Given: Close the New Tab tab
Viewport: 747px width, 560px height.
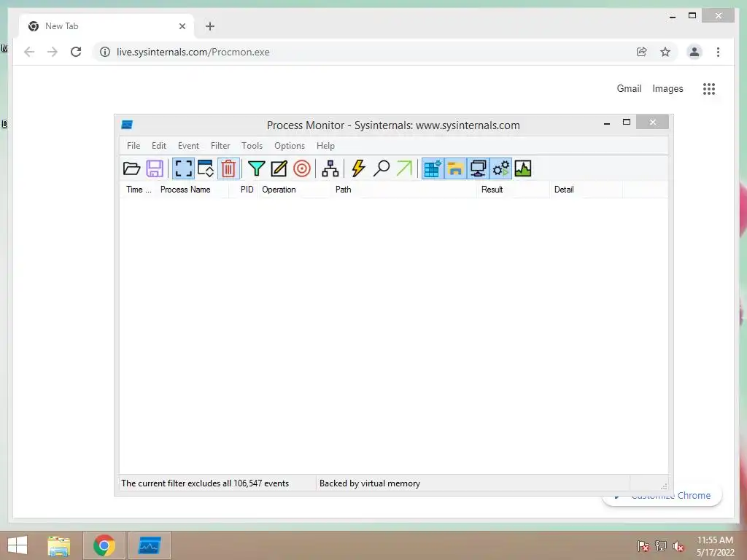Looking at the screenshot, I should point(182,26).
